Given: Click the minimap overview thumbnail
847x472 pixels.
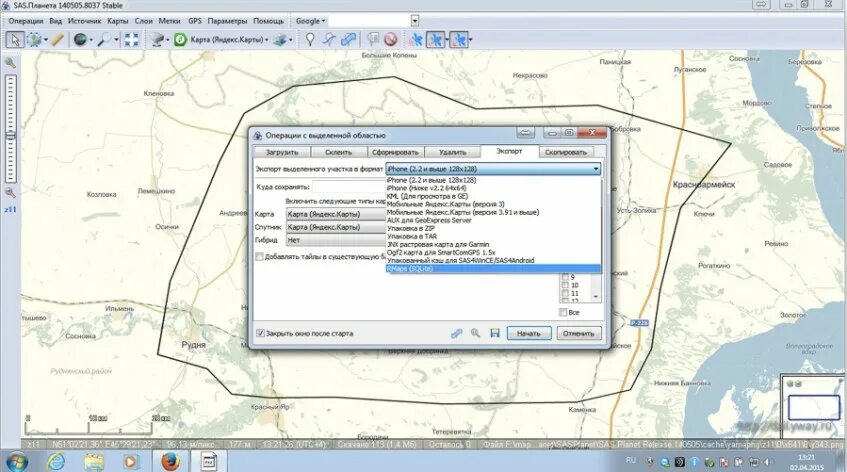Looking at the screenshot, I should (813, 407).
